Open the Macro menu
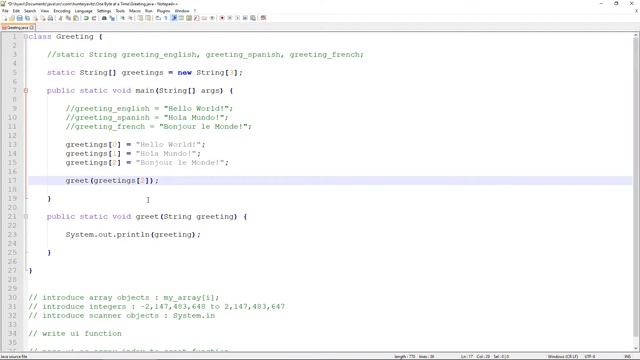 pos(135,11)
